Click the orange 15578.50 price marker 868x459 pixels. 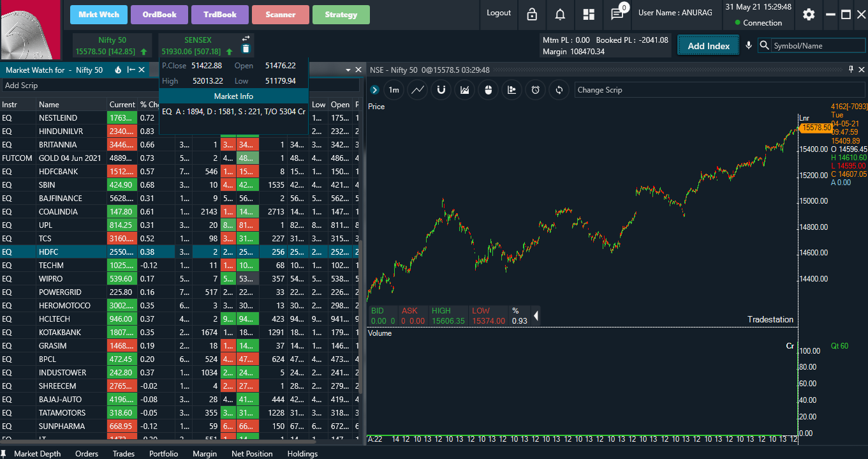pos(816,128)
